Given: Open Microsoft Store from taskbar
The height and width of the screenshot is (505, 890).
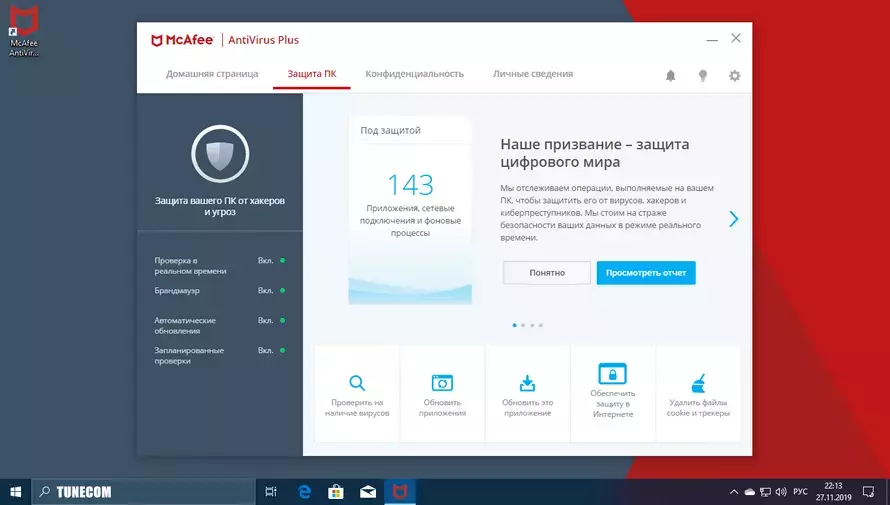Looking at the screenshot, I should [336, 492].
